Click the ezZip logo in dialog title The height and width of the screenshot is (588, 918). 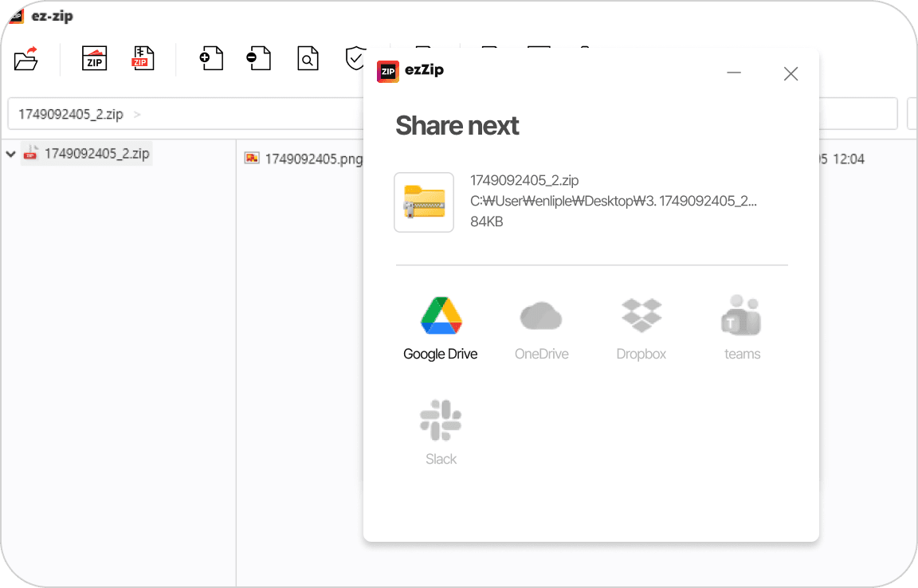coord(387,72)
